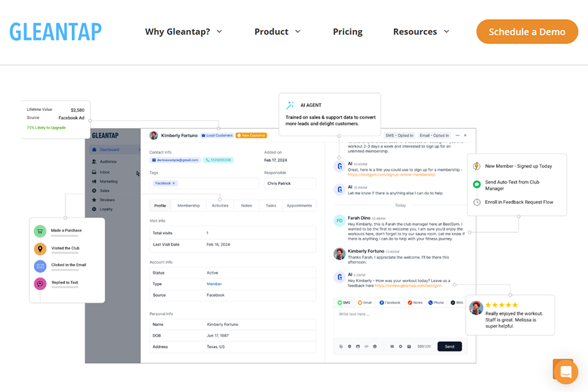Switch to the Appointments tab
This screenshot has height=392, width=588.
pyautogui.click(x=300, y=206)
